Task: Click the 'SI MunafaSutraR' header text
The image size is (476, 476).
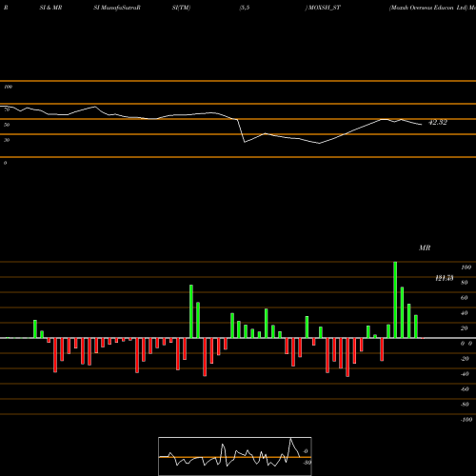Action: [117, 8]
